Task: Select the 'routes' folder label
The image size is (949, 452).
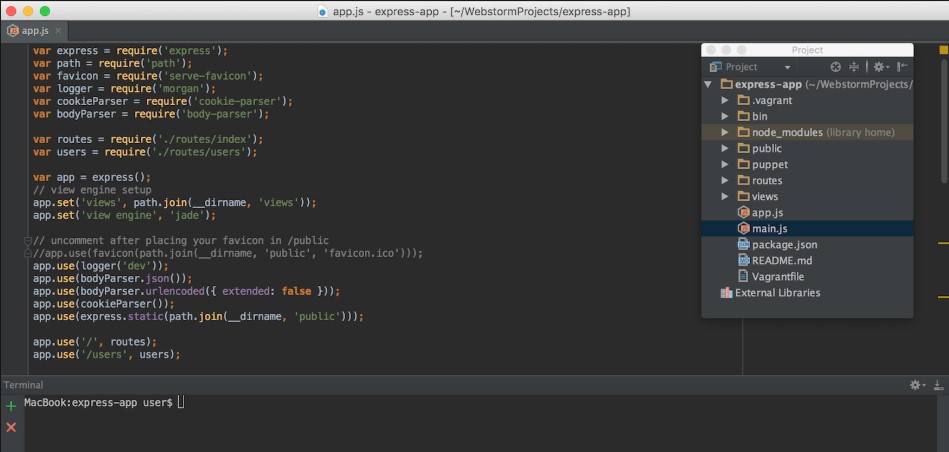Action: tap(767, 180)
